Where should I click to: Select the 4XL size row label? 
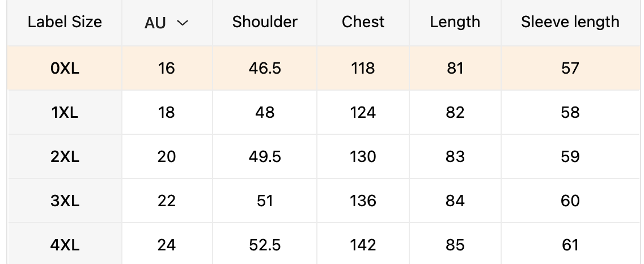pyautogui.click(x=65, y=245)
